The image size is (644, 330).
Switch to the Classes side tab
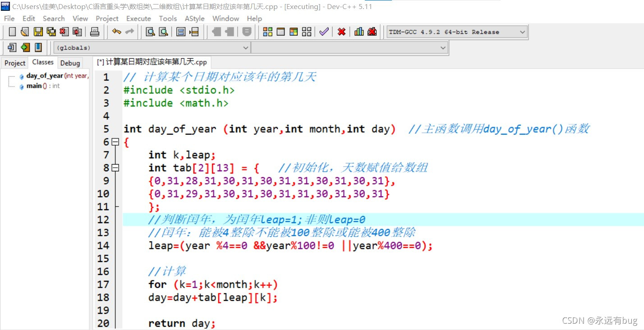43,62
